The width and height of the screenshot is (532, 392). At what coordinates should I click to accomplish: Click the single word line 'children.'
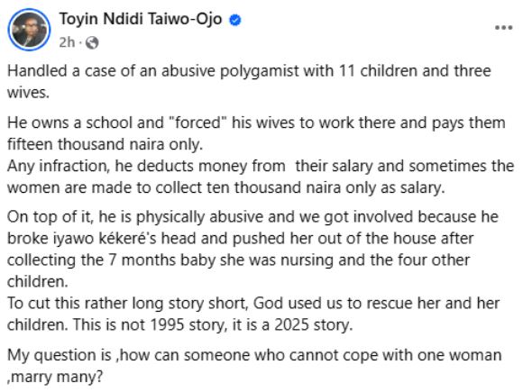38,282
